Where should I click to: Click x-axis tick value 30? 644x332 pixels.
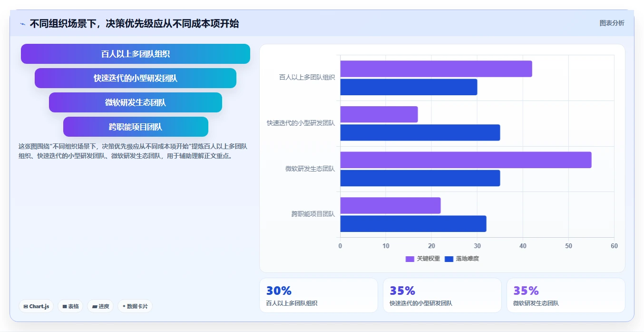pyautogui.click(x=477, y=246)
